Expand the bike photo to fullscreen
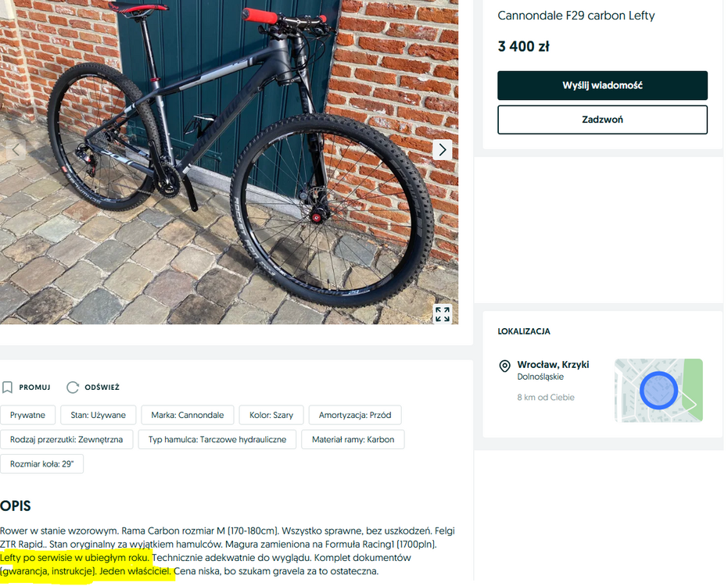 point(442,313)
